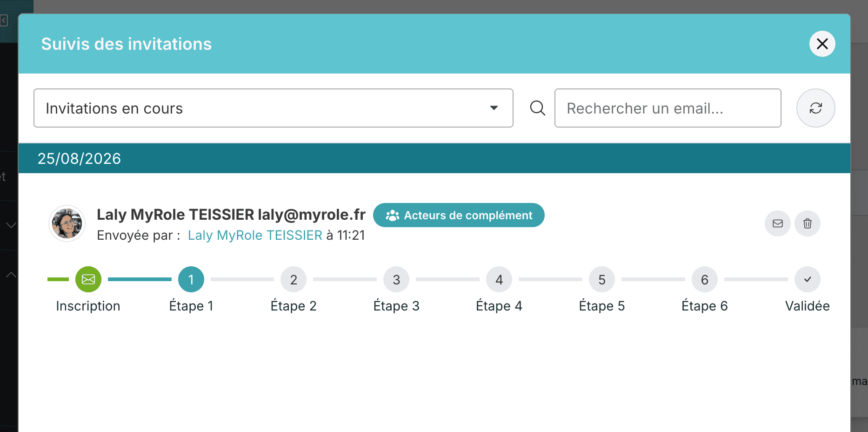Screen dimensions: 868x432
Task: Refresh the invitations list
Action: 815,108
